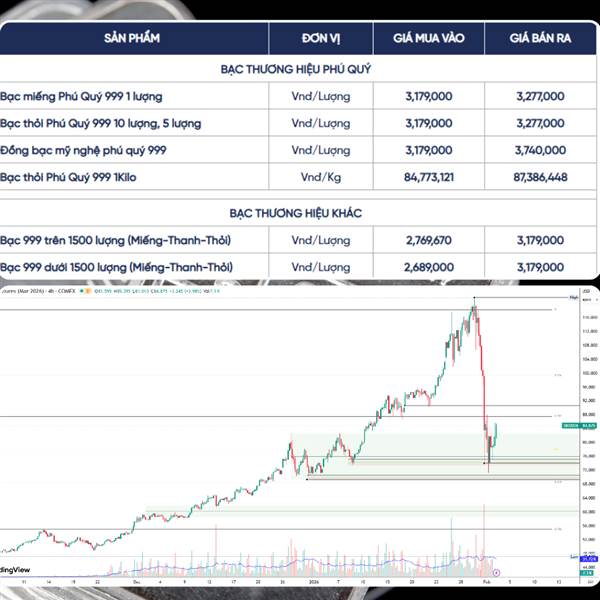Image resolution: width=600 pixels, height=600 pixels.
Task: Select the GIÁ BÁN RA column header
Action: tap(540, 38)
